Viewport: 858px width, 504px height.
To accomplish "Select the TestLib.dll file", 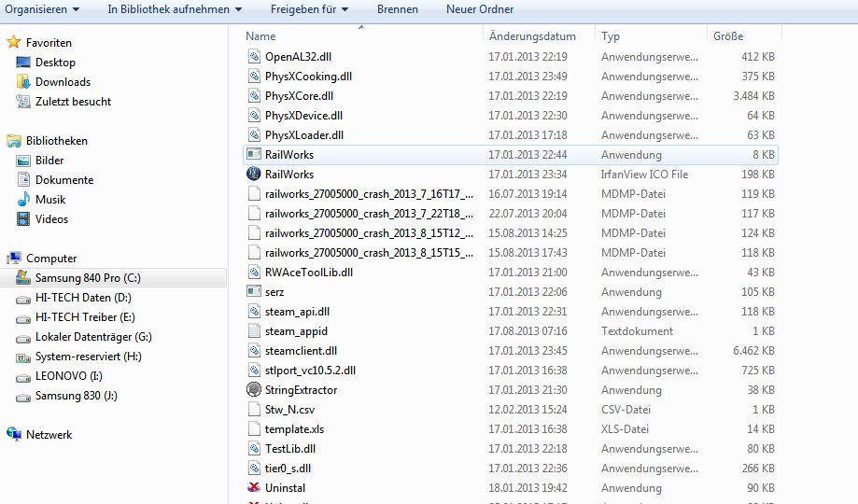I will [x=290, y=448].
